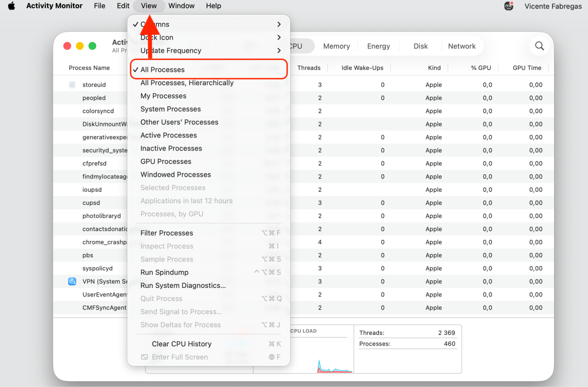Select the peopled process row
The image size is (588, 387).
[303, 98]
